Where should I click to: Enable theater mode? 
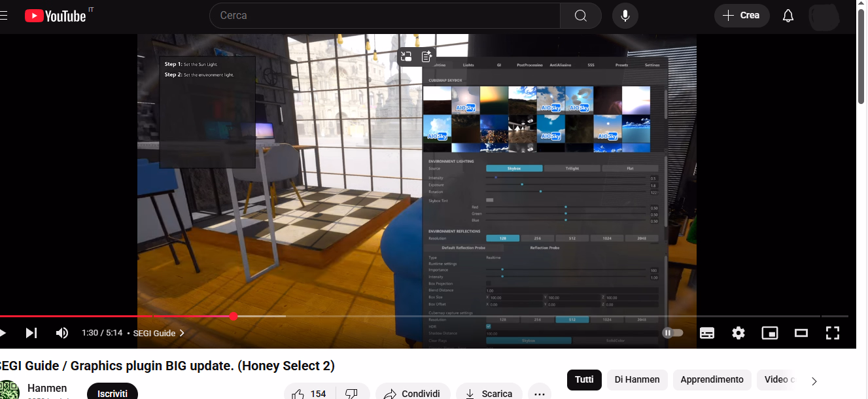(x=801, y=333)
